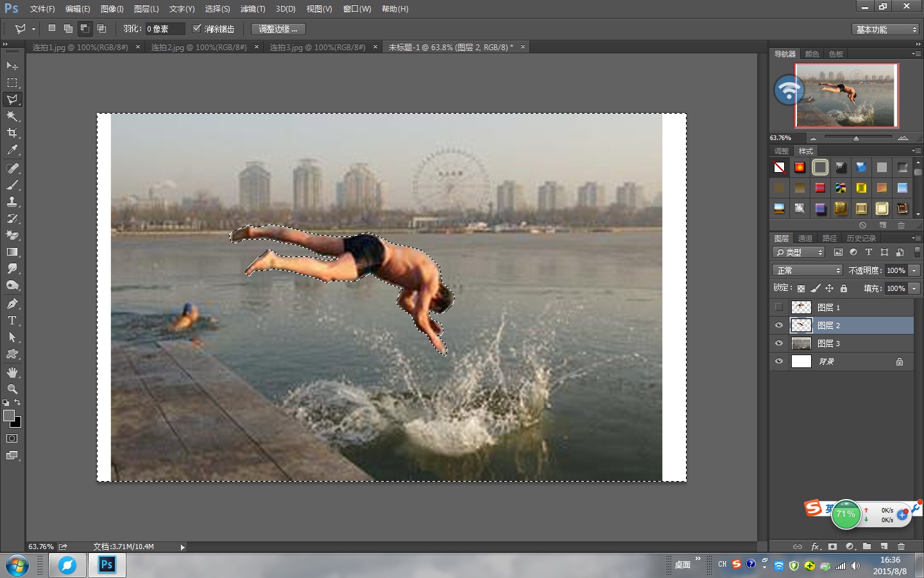Switch to the 连拍1.jpg document tab
Image resolution: width=924 pixels, height=578 pixels.
tap(80, 47)
